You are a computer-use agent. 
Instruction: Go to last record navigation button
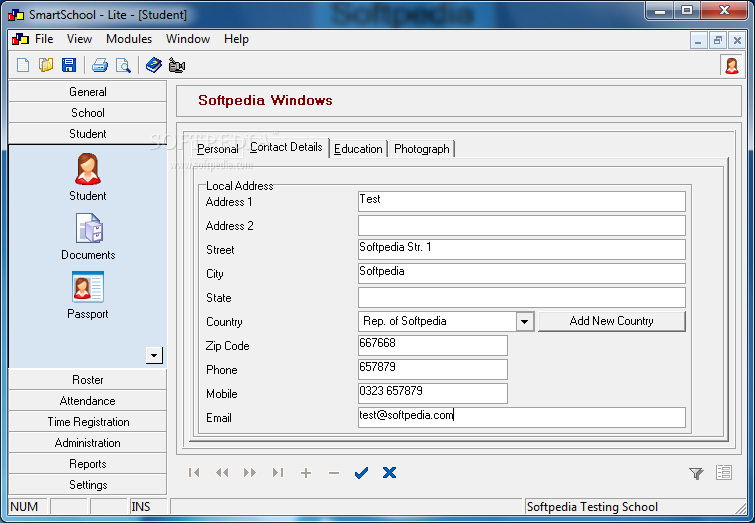(x=278, y=472)
